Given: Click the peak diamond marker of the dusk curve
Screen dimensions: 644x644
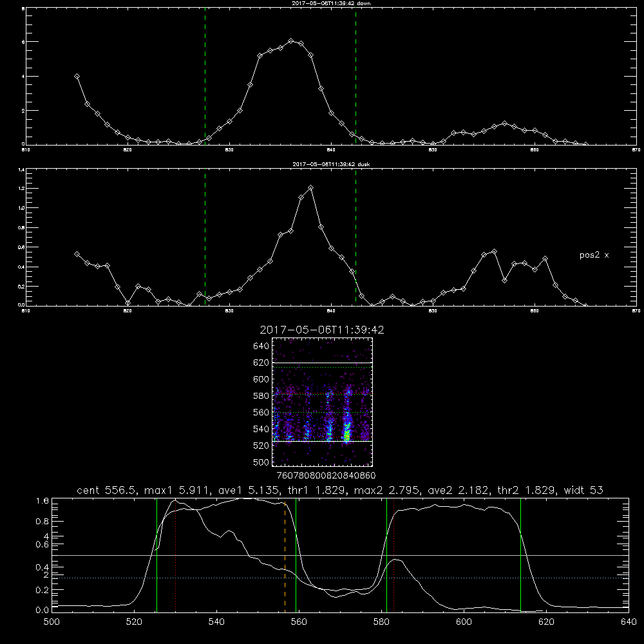Looking at the screenshot, I should click(x=311, y=188).
